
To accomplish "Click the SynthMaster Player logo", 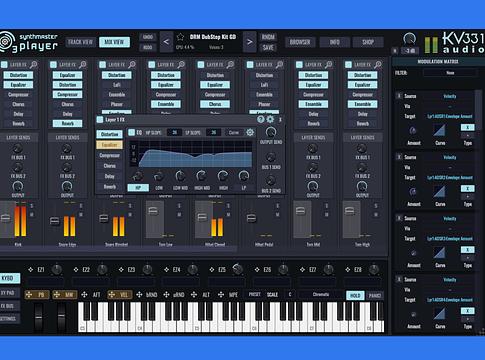I will (29, 42).
